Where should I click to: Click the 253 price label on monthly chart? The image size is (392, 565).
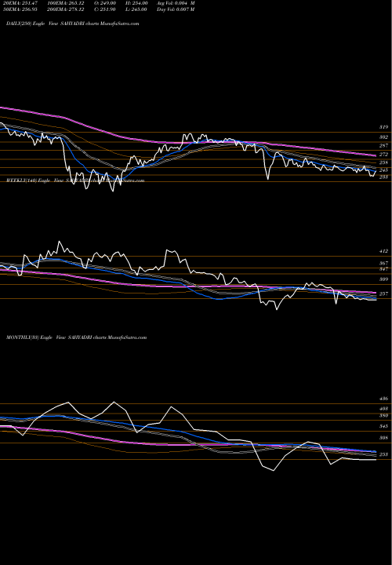[x=383, y=454]
